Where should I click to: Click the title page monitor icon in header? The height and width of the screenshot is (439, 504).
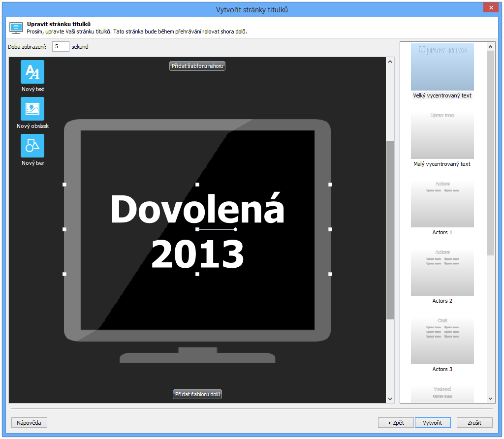click(x=16, y=28)
